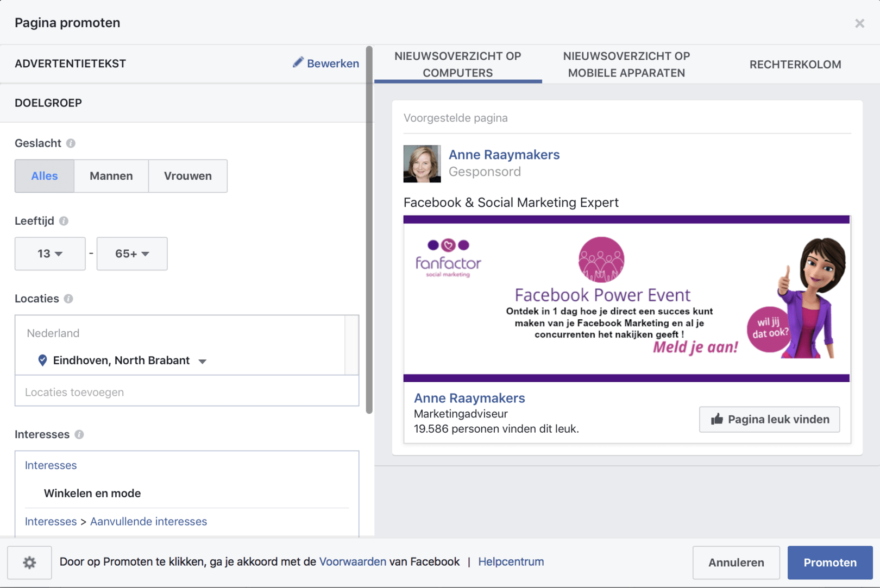Click the Voorgestelde pagina label

(456, 118)
